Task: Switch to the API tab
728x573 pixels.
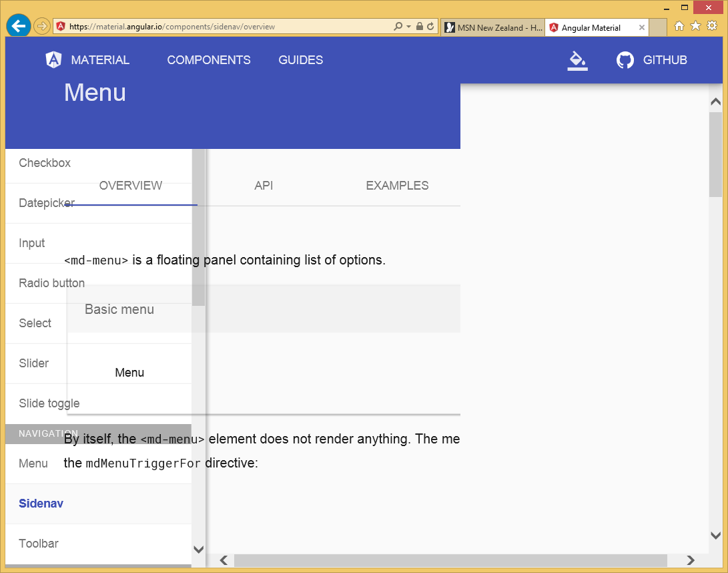Action: pos(264,186)
